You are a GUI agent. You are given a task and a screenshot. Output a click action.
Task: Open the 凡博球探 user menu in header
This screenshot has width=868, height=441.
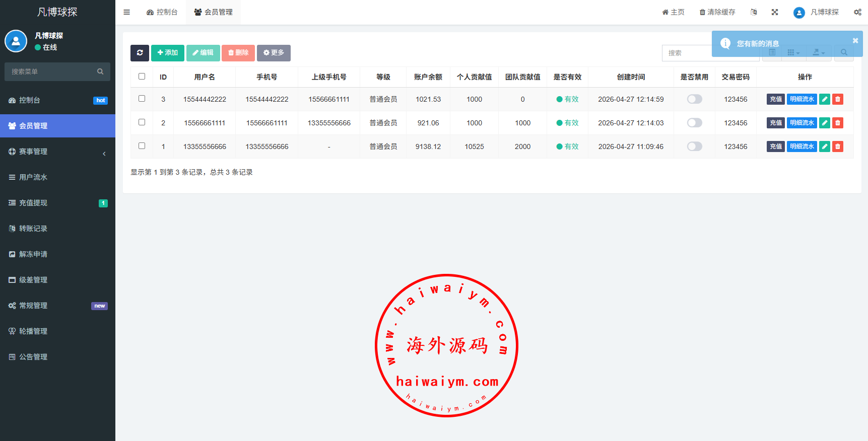[x=816, y=12]
